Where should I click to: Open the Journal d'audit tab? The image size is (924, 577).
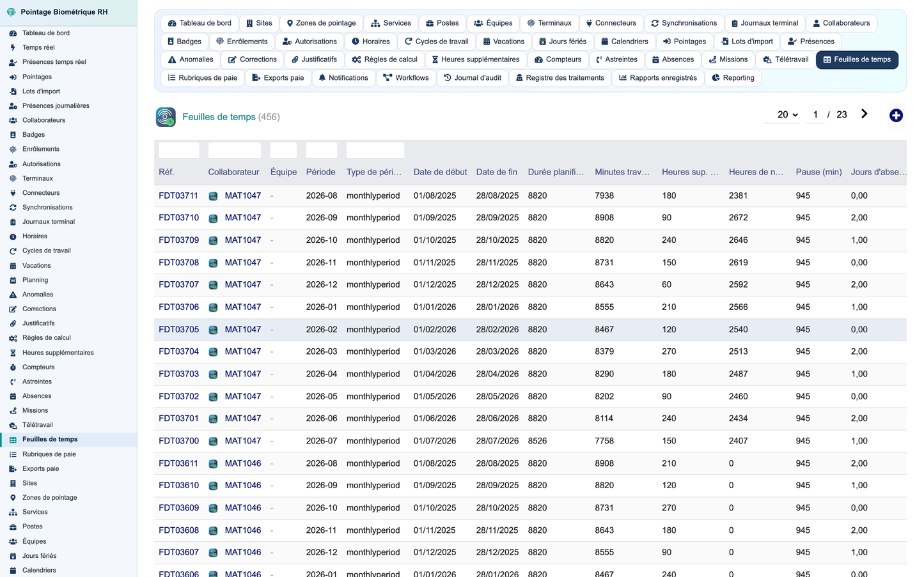(473, 78)
